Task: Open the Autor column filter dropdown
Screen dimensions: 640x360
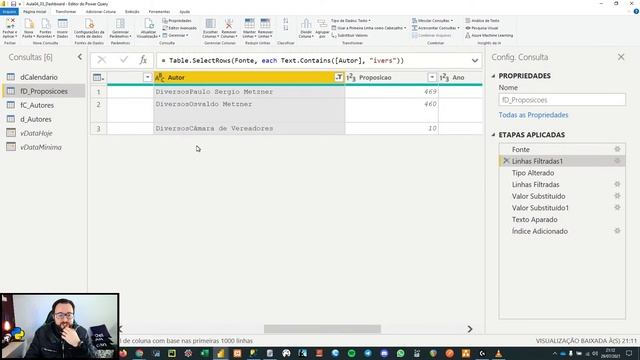Action: tap(339, 77)
